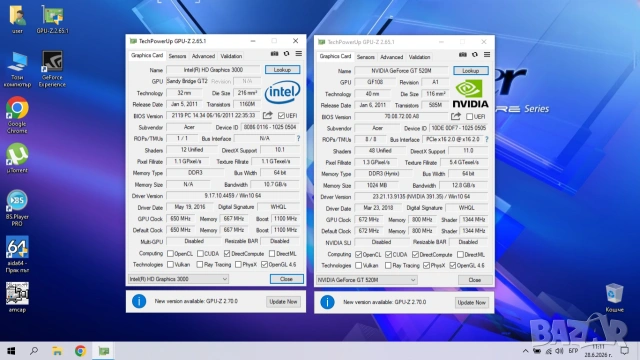Open GPU-Z.2.65.1 desktop shortcut
Viewport: 640px width, 360px height.
[x=52, y=19]
